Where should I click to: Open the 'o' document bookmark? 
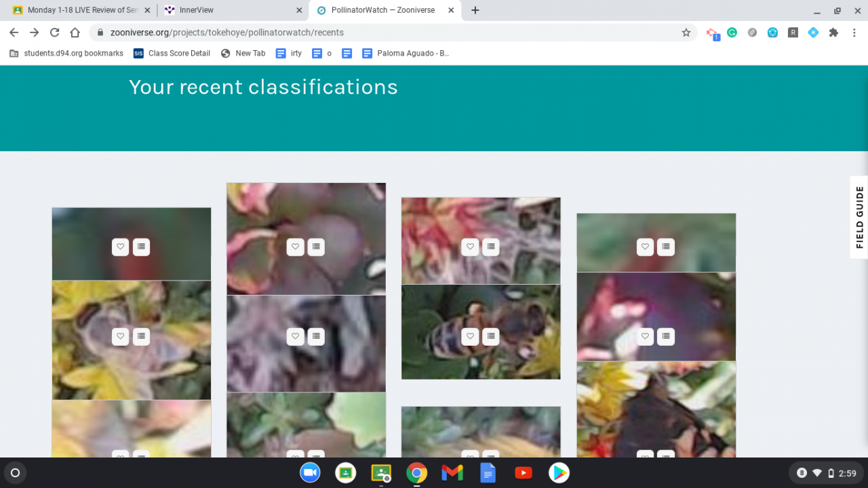tap(321, 53)
